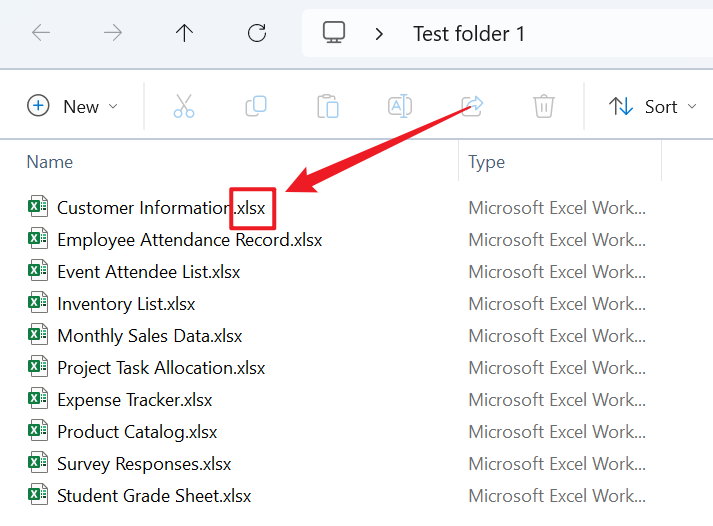Viewport: 713px width, 526px height.
Task: Click the Copy icon in toolbar
Action: (x=256, y=106)
